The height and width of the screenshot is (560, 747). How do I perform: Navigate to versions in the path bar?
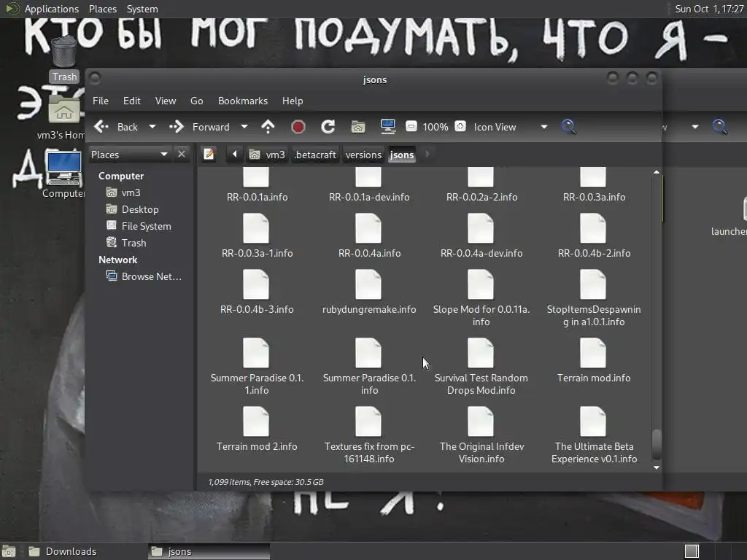[x=363, y=155]
